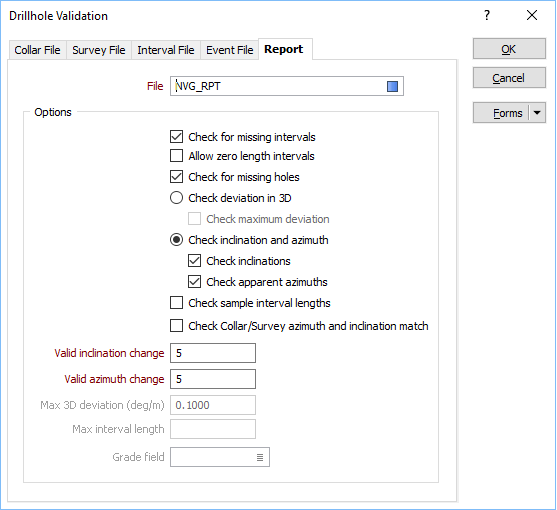Switch to the Collar File tab
The image size is (557, 510).
37,50
